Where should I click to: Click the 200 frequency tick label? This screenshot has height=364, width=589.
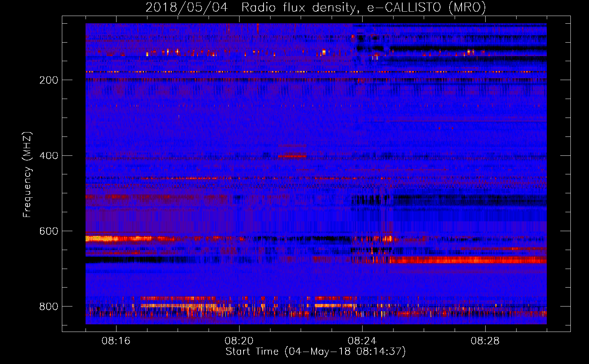(x=49, y=80)
